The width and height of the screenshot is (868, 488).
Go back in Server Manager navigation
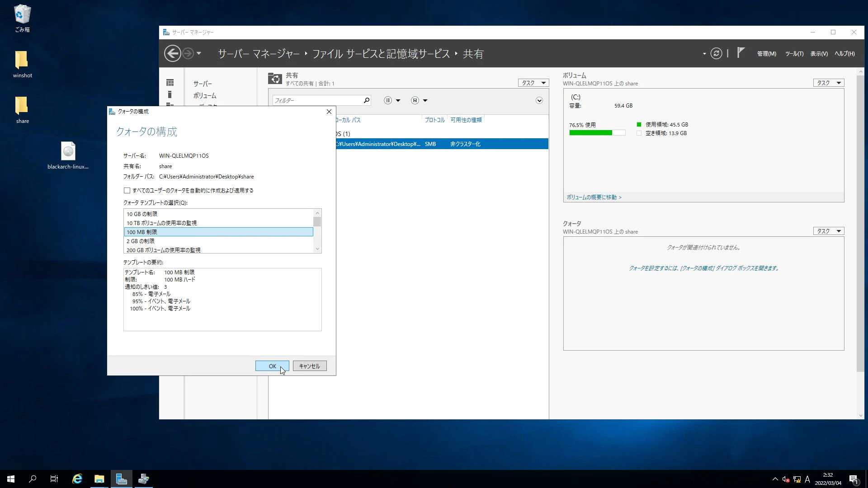click(x=172, y=53)
